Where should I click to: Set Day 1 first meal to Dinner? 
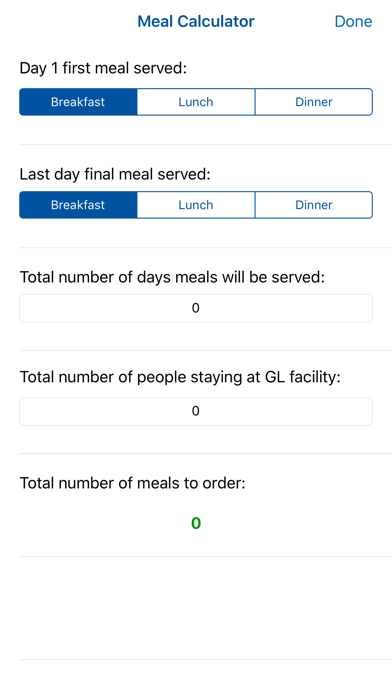pyautogui.click(x=314, y=102)
